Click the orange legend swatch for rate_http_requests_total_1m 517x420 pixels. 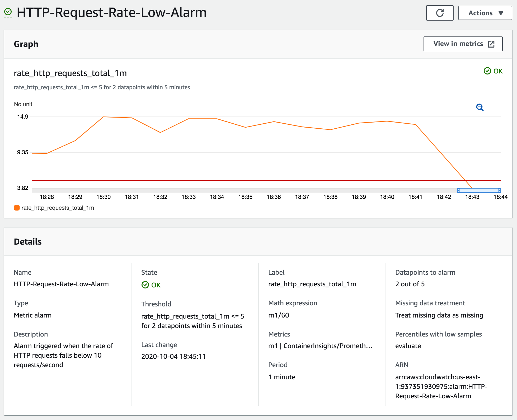(17, 208)
